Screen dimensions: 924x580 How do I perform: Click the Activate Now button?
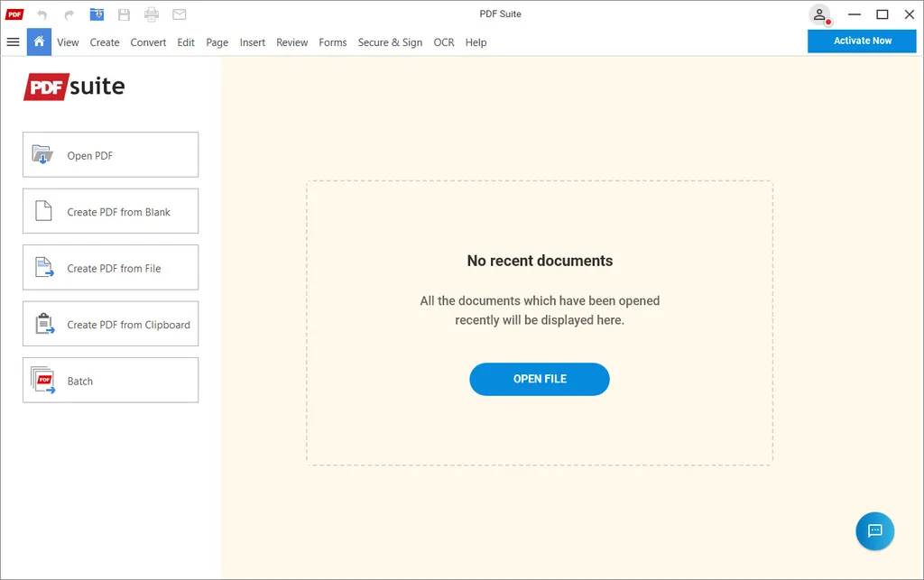862,41
